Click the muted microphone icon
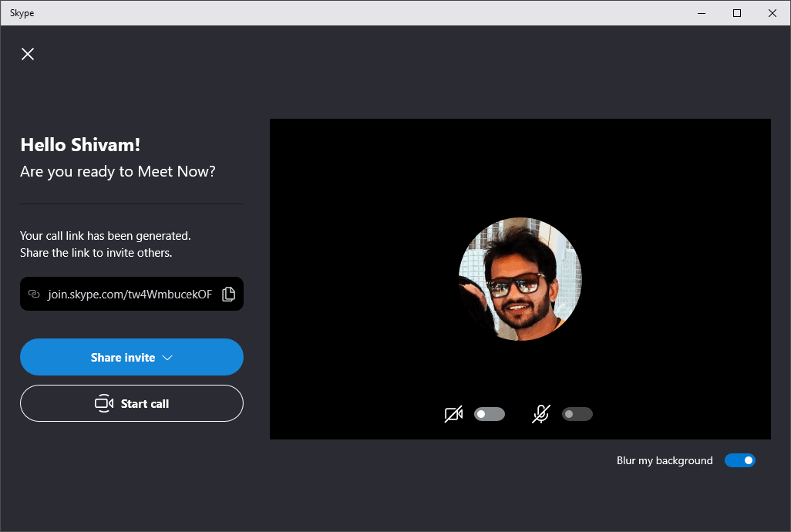The image size is (791, 532). click(540, 414)
